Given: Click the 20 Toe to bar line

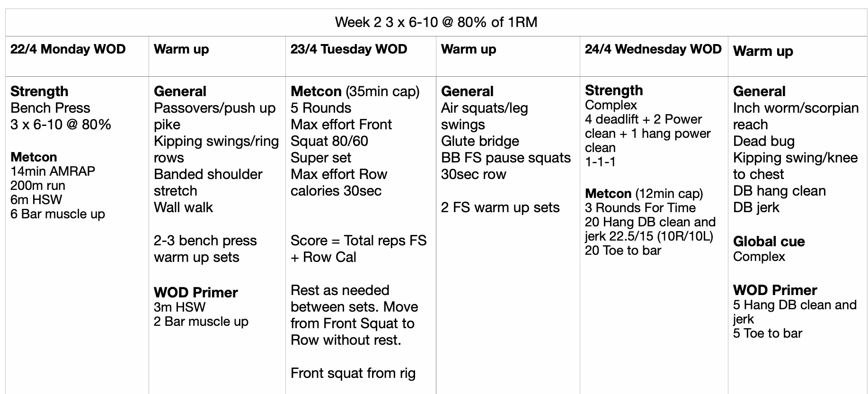Looking at the screenshot, I should (x=623, y=251).
